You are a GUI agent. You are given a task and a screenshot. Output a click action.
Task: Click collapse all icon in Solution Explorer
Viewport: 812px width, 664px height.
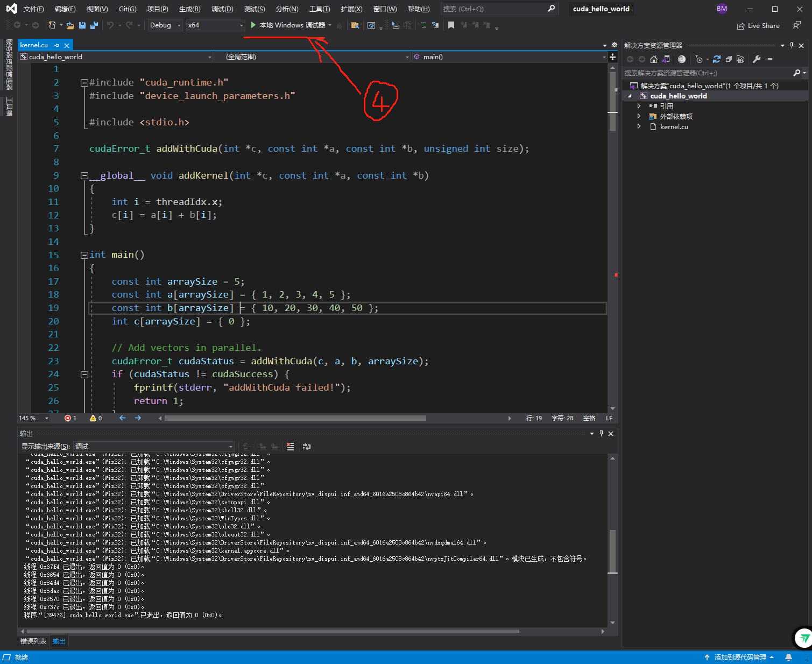coord(729,59)
